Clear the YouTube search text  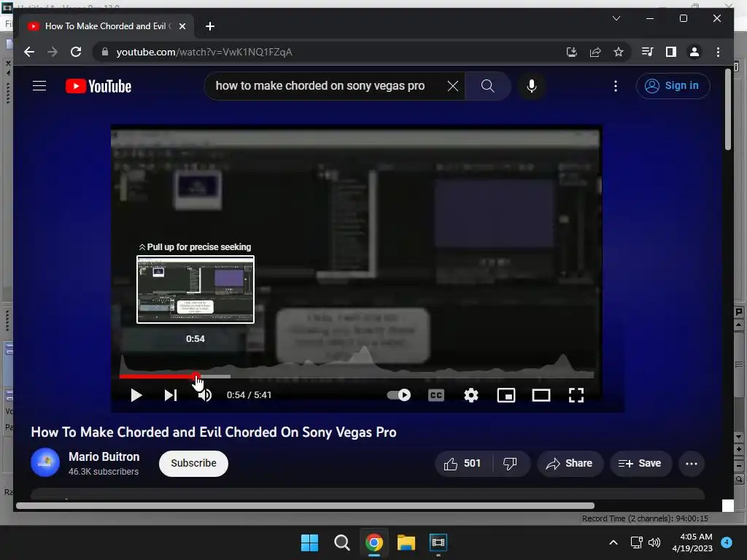click(452, 86)
